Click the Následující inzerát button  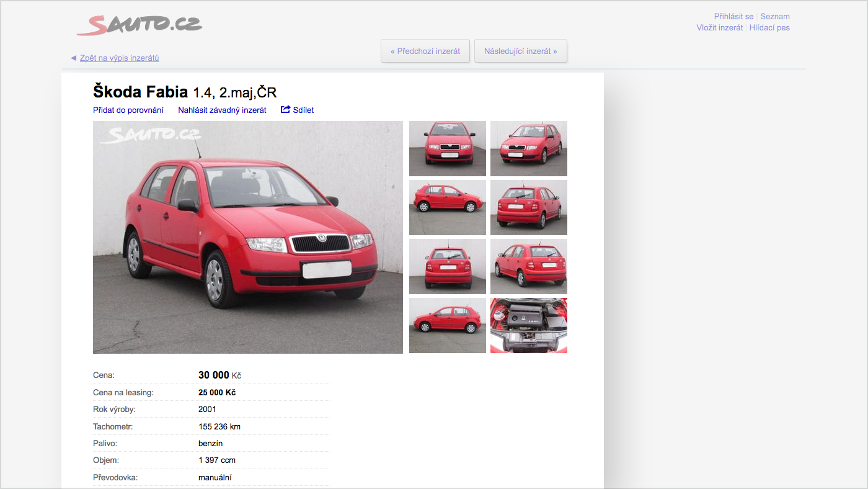pos(521,51)
